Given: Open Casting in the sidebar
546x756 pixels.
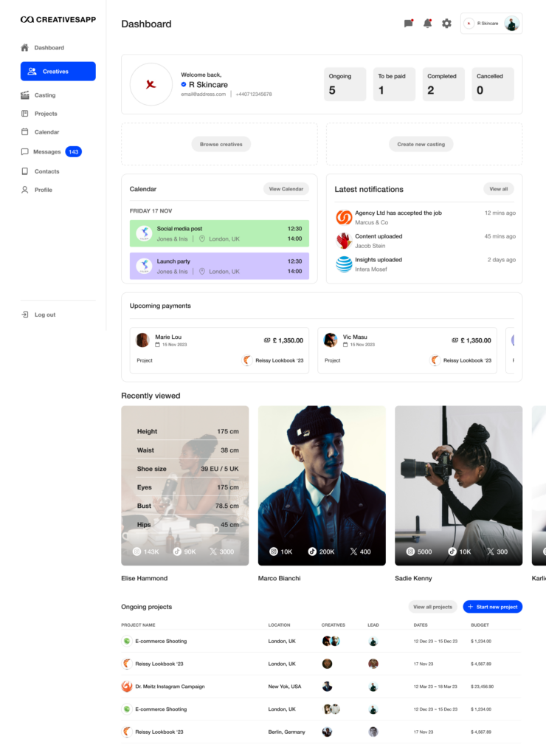Looking at the screenshot, I should click(x=38, y=95).
